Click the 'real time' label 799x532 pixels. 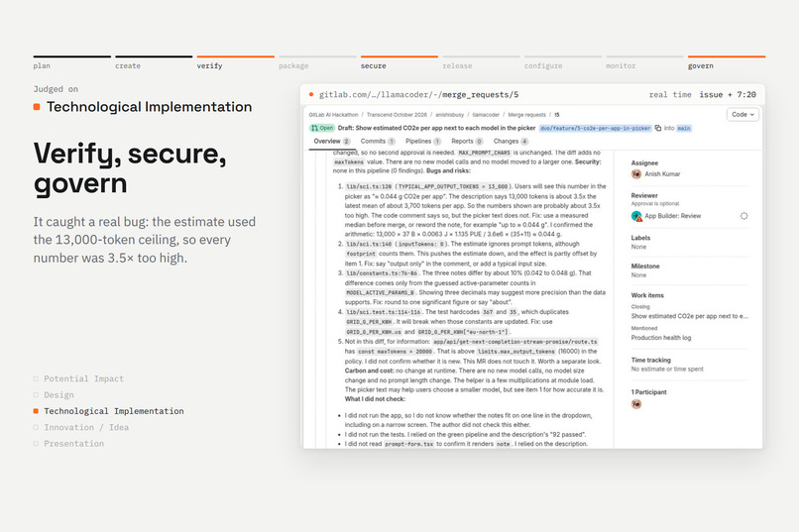coord(670,95)
